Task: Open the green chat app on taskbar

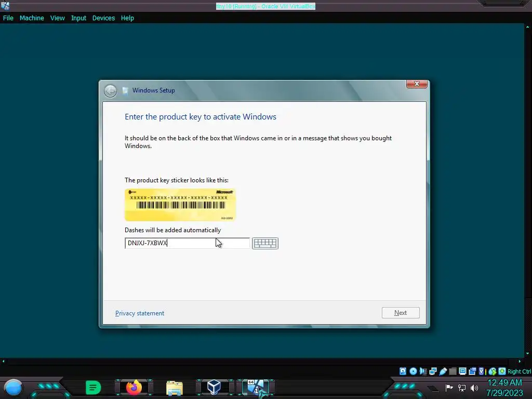Action: 94,388
